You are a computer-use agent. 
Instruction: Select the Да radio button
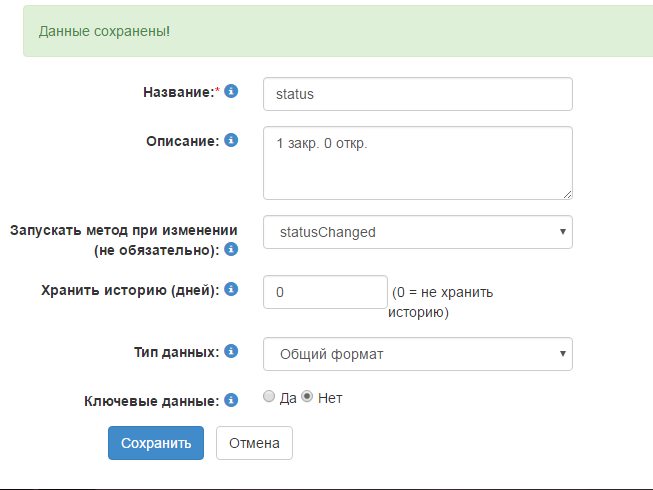[268, 397]
